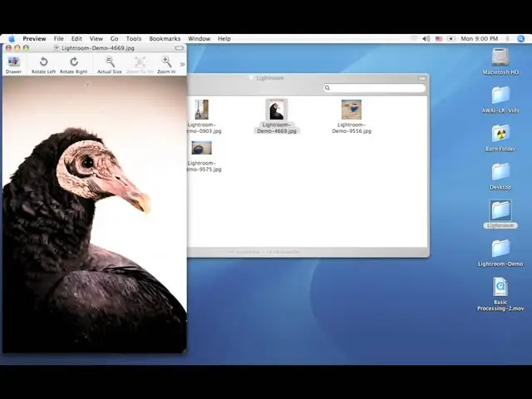Click the screen-sharing icon in menu bar

451,39
